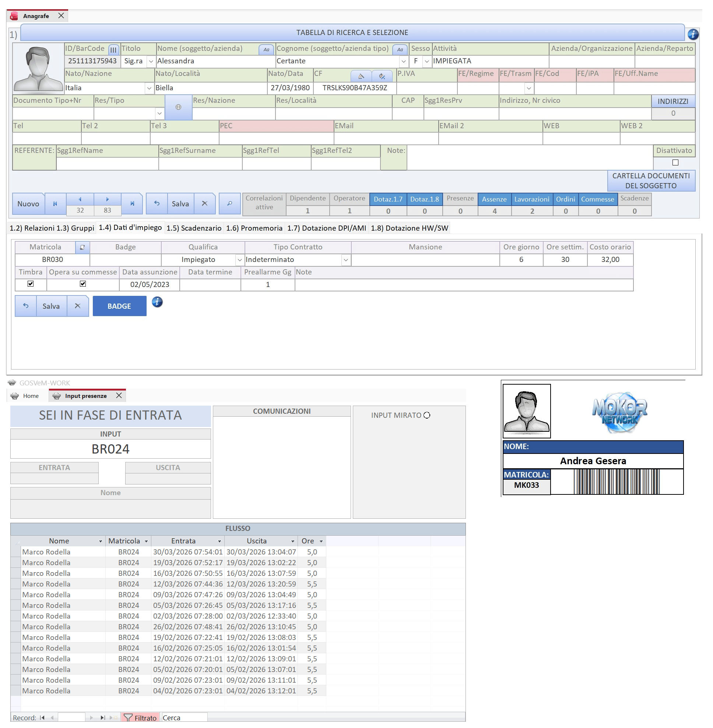Click the blue info icon at top right
The height and width of the screenshot is (728, 713).
[693, 34]
